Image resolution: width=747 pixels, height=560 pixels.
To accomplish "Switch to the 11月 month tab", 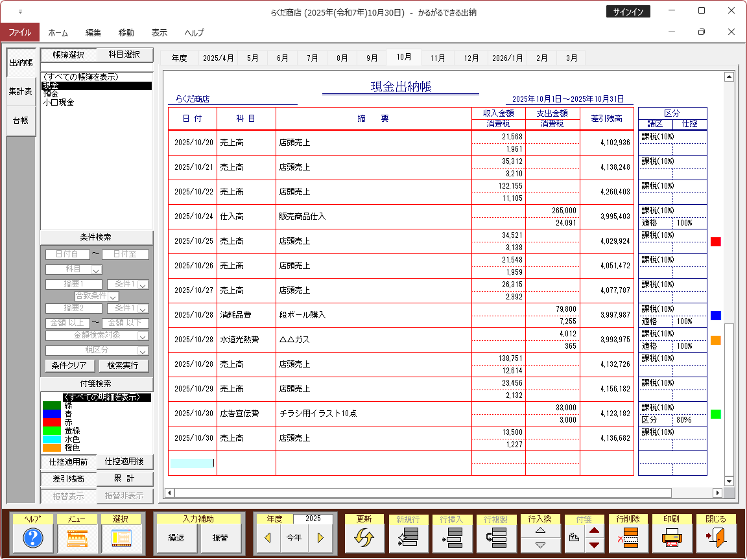I will 438,58.
